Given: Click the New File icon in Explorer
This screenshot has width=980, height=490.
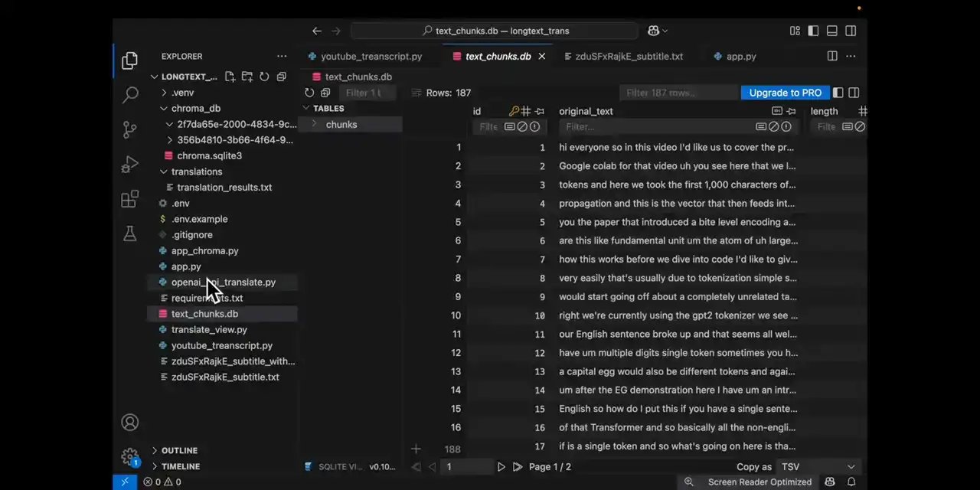Looking at the screenshot, I should pyautogui.click(x=230, y=77).
